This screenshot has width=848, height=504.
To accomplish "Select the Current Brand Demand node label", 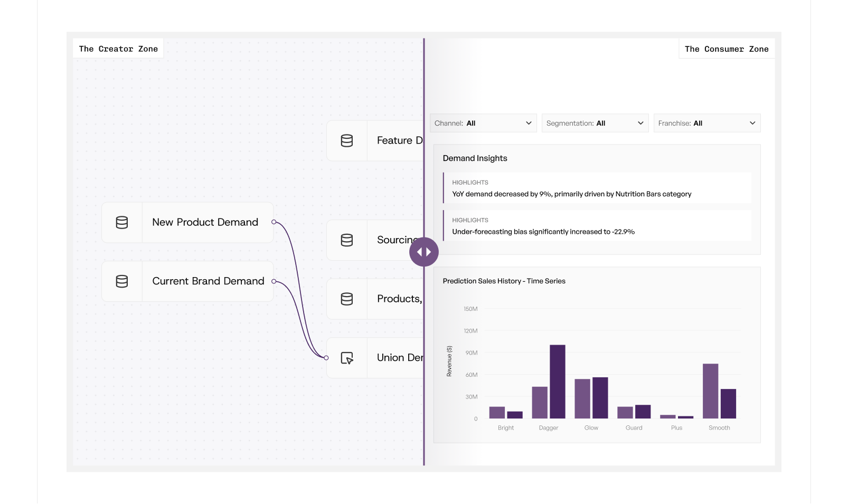I will pyautogui.click(x=208, y=281).
